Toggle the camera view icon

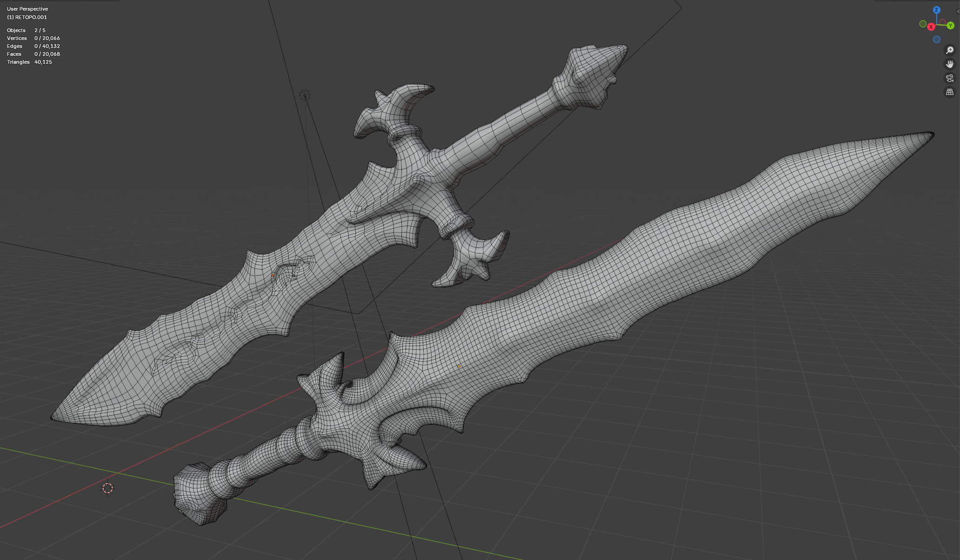tap(950, 78)
